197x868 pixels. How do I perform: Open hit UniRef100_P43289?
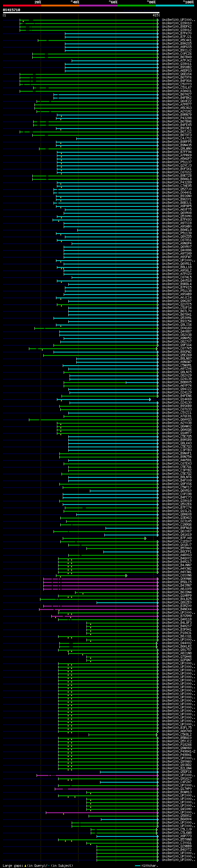click(177, 182)
